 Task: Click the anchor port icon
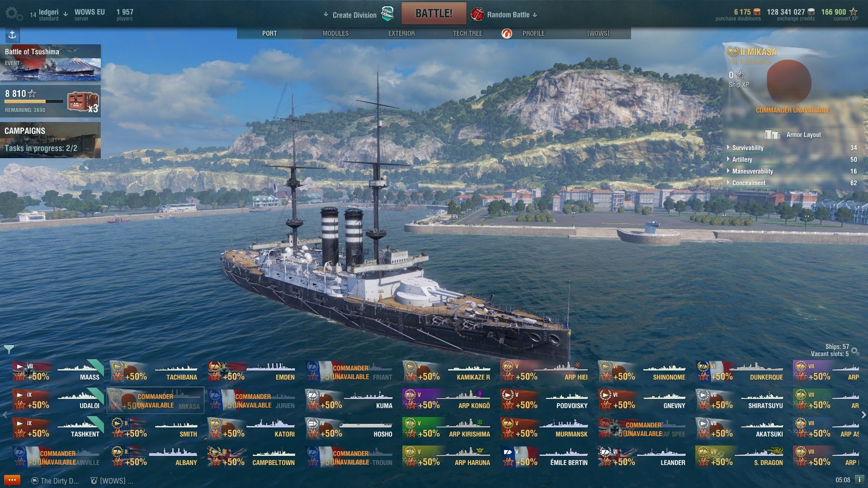[12, 35]
